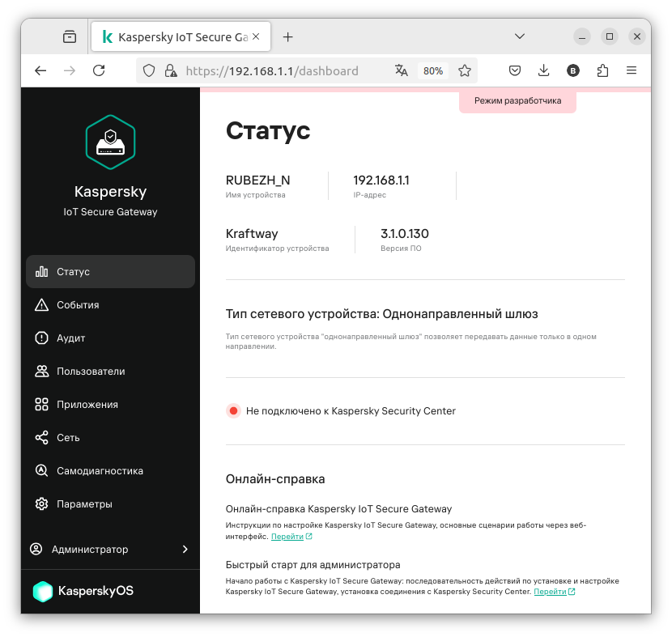Open the Статус section in sidebar

(110, 272)
